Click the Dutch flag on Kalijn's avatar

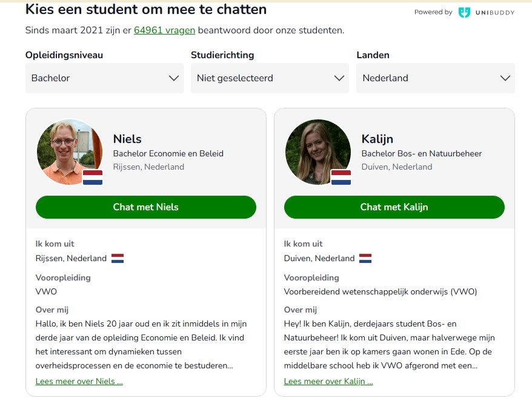tap(341, 177)
